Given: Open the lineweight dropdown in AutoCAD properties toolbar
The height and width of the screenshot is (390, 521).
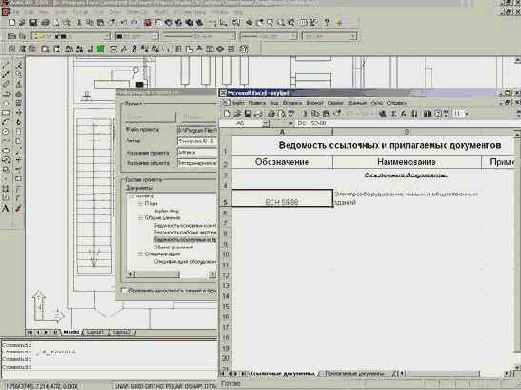Looking at the screenshot, I should (293, 36).
